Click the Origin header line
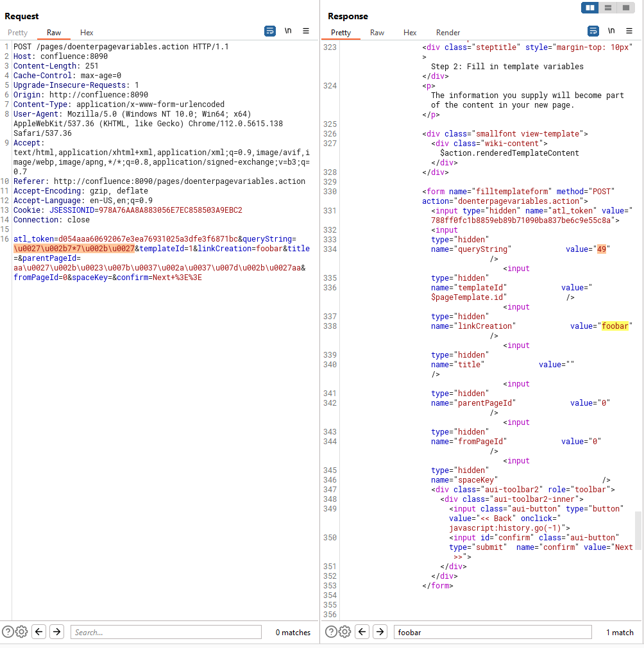 click(81, 95)
